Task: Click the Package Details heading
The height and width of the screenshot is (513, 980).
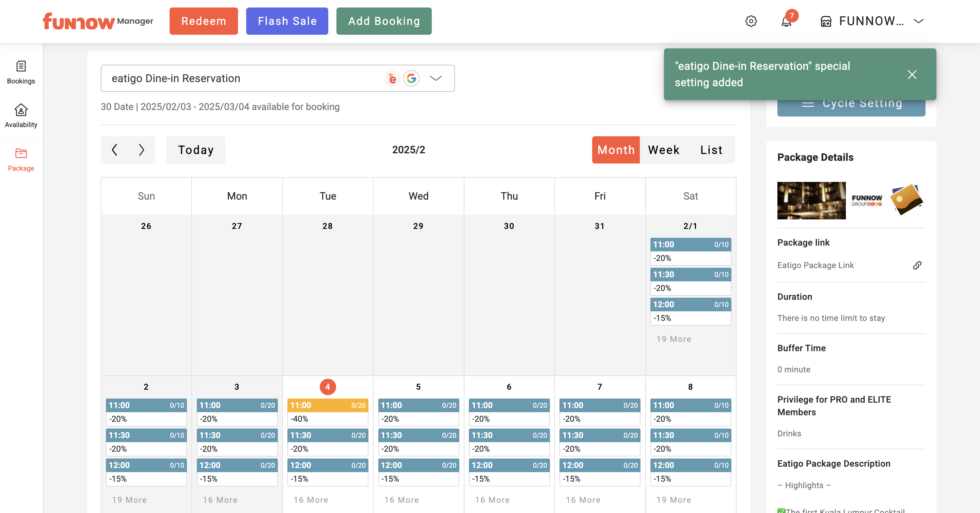Action: [x=815, y=157]
